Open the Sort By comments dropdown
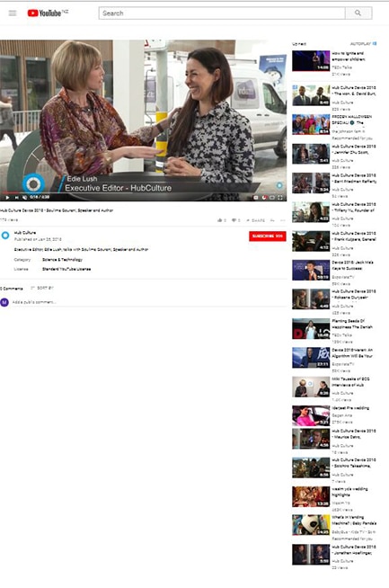 pos(42,288)
